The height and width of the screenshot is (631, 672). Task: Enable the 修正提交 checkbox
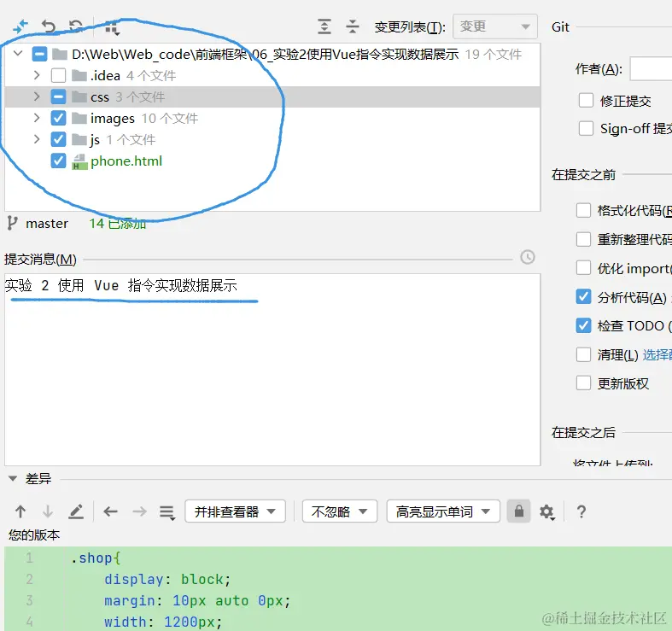point(586,100)
